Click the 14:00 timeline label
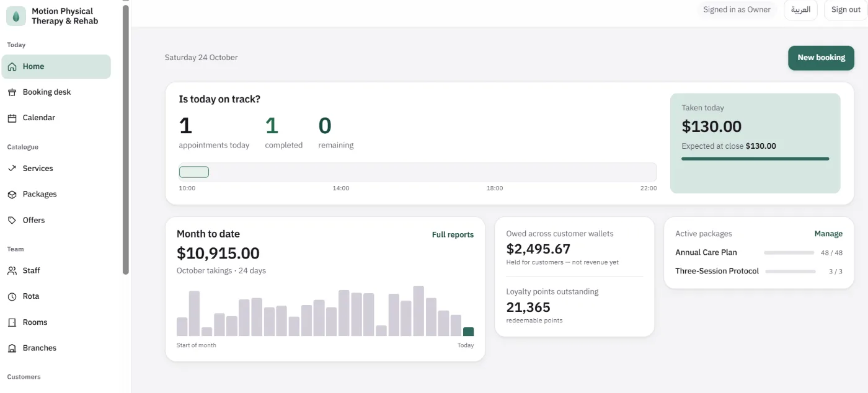This screenshot has width=868, height=393. click(x=341, y=188)
